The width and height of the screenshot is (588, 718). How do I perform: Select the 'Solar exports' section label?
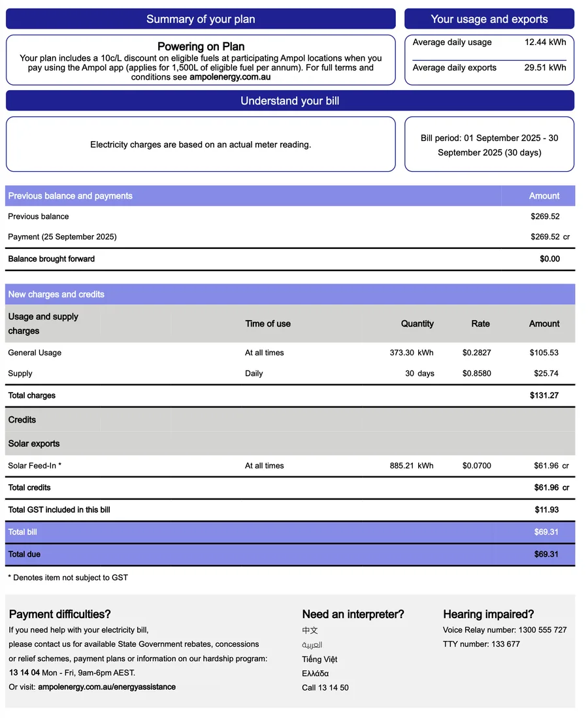[x=34, y=443]
